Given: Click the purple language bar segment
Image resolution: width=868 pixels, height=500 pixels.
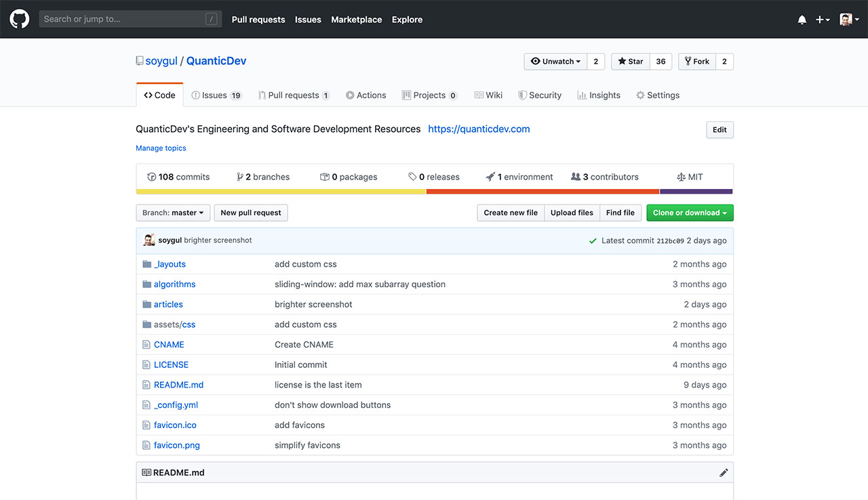Looking at the screenshot, I should pos(696,192).
